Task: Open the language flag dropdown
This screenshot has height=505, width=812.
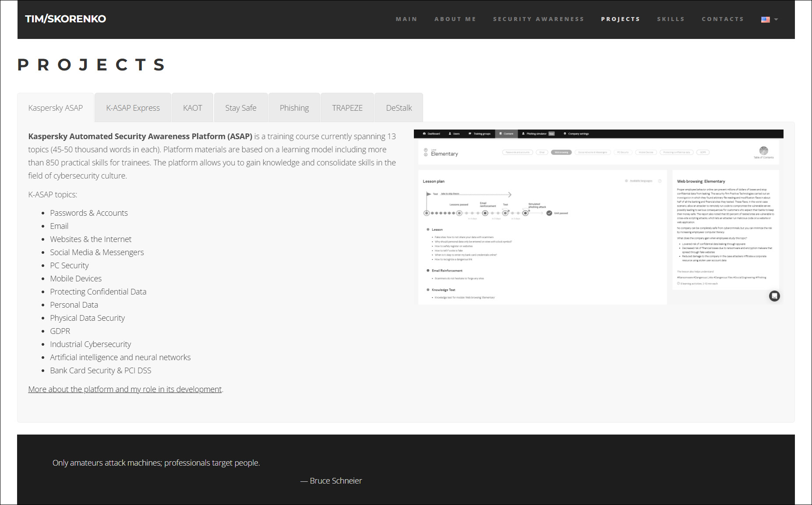Action: coord(770,19)
